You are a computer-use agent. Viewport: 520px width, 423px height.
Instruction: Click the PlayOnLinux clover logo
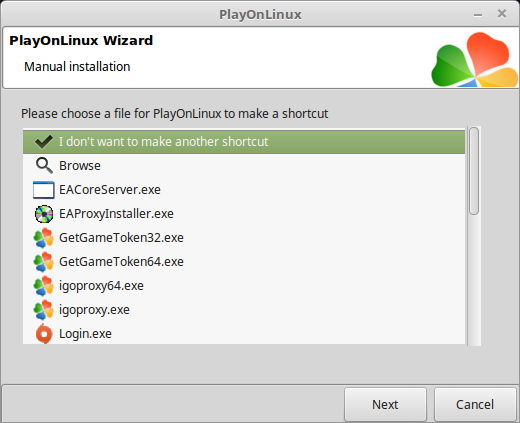pos(475,59)
